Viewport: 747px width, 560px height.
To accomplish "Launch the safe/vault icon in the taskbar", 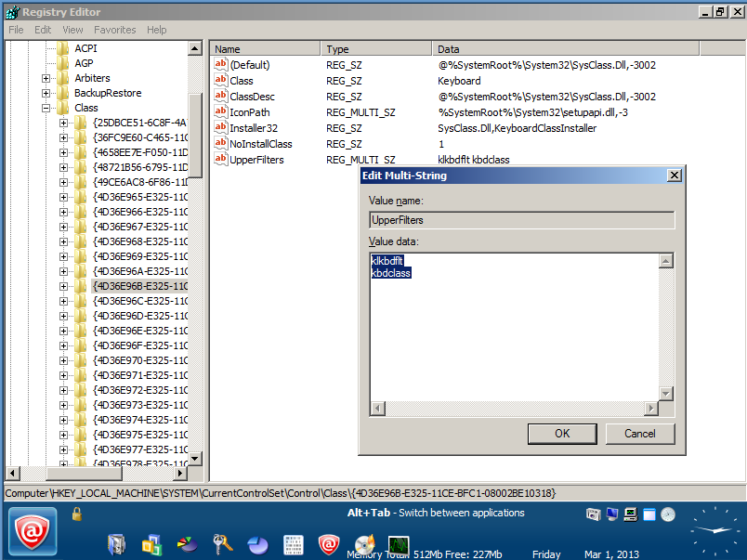I will point(116,544).
